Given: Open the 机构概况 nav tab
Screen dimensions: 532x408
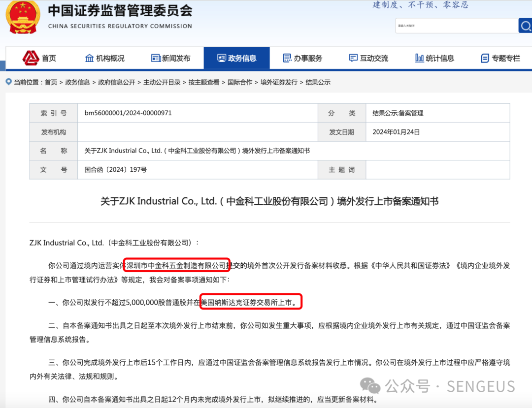Looking at the screenshot, I should pyautogui.click(x=110, y=58).
